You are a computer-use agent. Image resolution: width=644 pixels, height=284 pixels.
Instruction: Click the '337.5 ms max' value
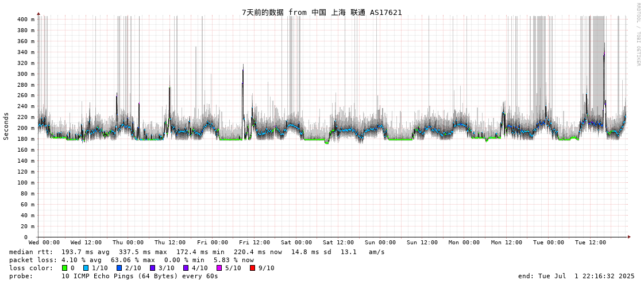pos(143,252)
